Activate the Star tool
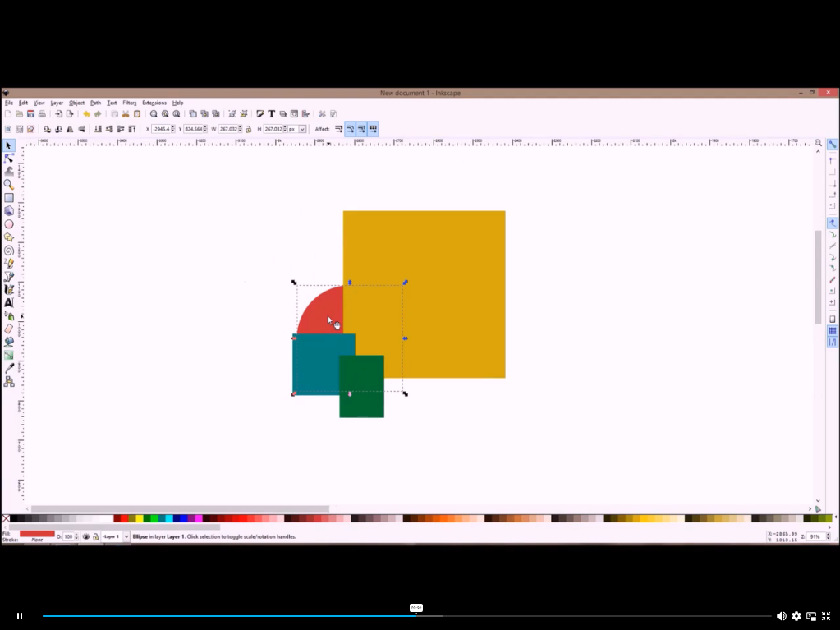This screenshot has height=630, width=840. [8, 236]
